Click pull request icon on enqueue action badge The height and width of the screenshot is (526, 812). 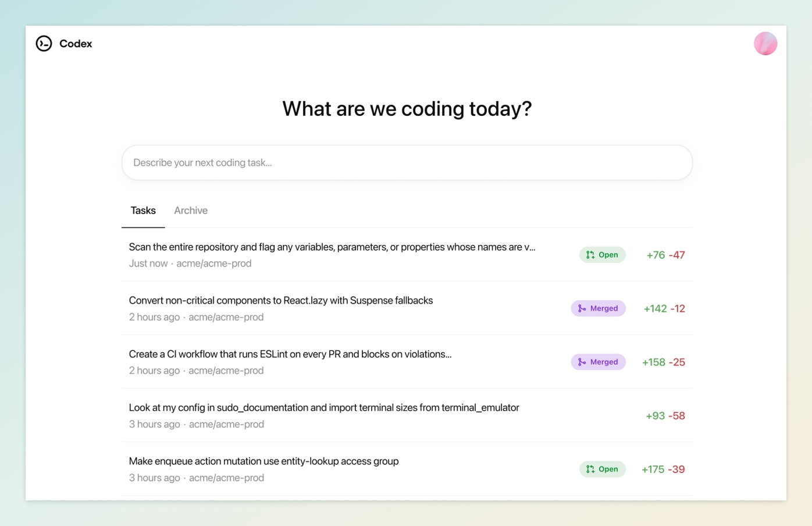590,469
